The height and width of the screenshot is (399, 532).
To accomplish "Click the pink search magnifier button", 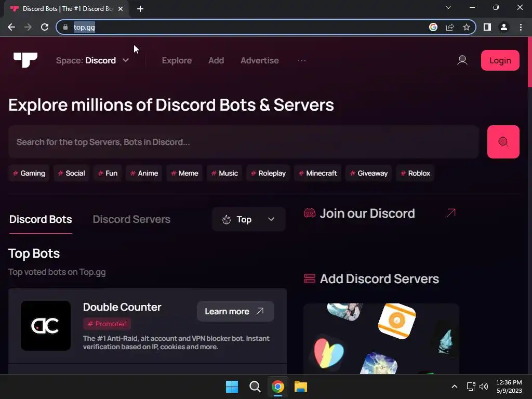I will (503, 142).
